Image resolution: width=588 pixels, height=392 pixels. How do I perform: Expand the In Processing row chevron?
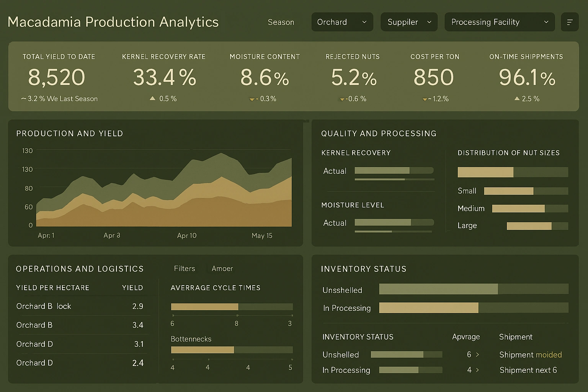(478, 370)
